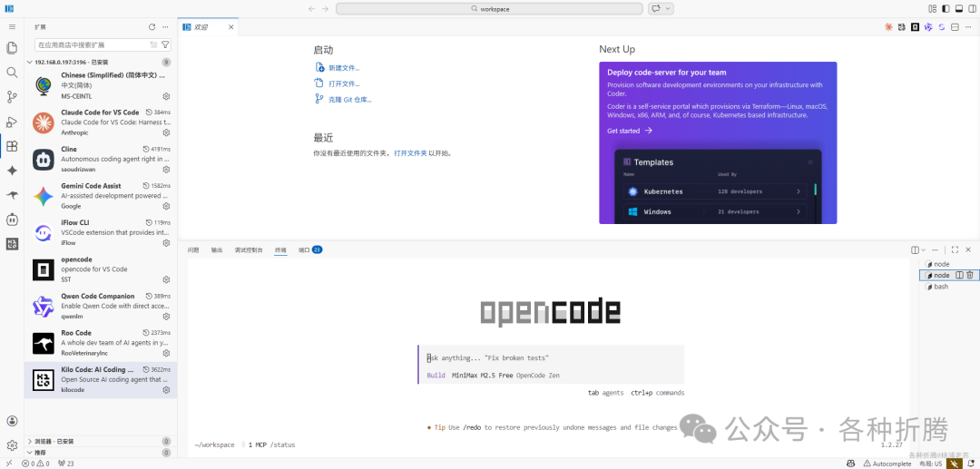
Task: Clear extensions search results icon
Action: coord(153,45)
